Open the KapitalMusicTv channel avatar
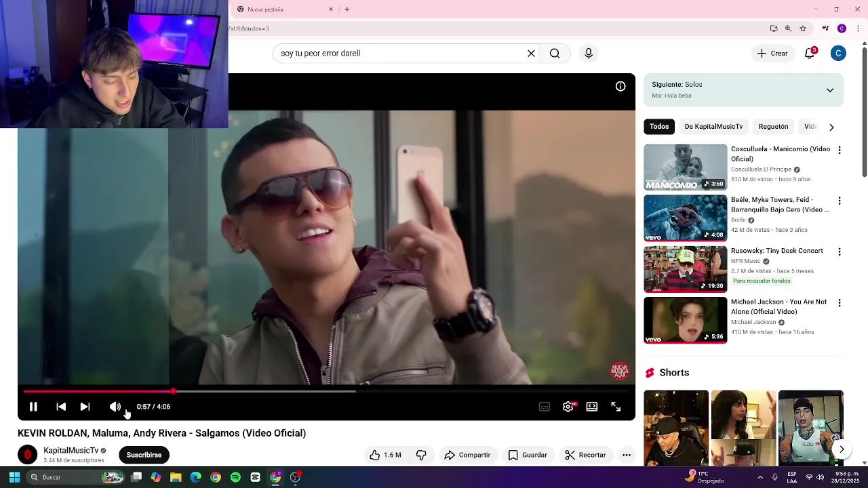The image size is (868, 488). point(27,455)
